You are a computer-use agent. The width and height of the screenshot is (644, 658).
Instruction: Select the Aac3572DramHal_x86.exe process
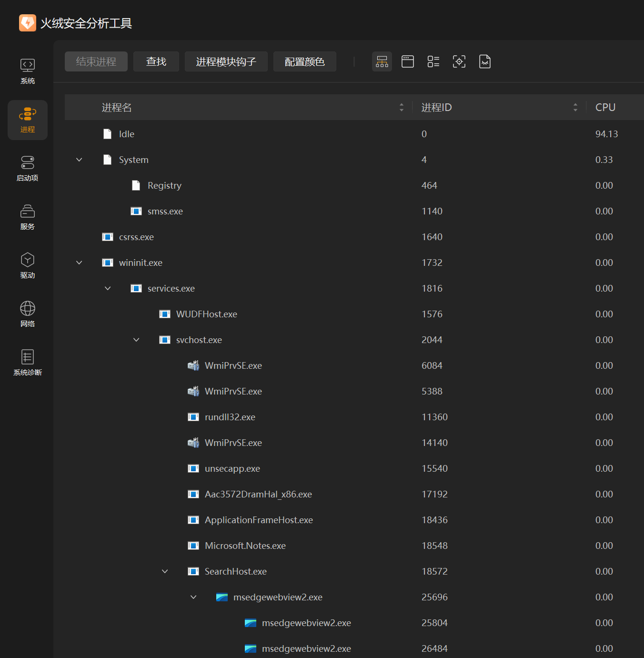[354, 494]
